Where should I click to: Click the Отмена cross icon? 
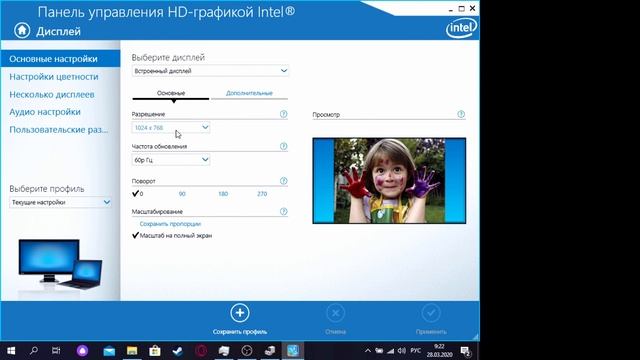click(x=336, y=313)
